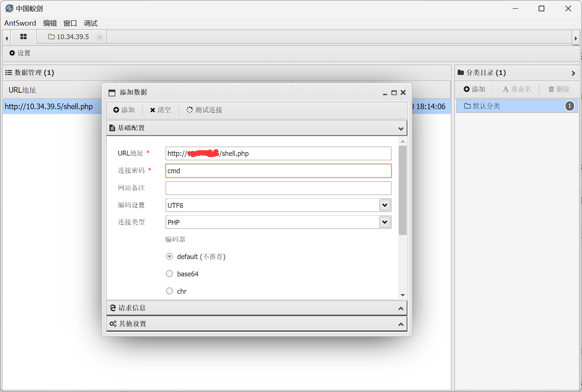Collapse 分类目录 panel with chevron
The image size is (582, 392).
point(573,73)
